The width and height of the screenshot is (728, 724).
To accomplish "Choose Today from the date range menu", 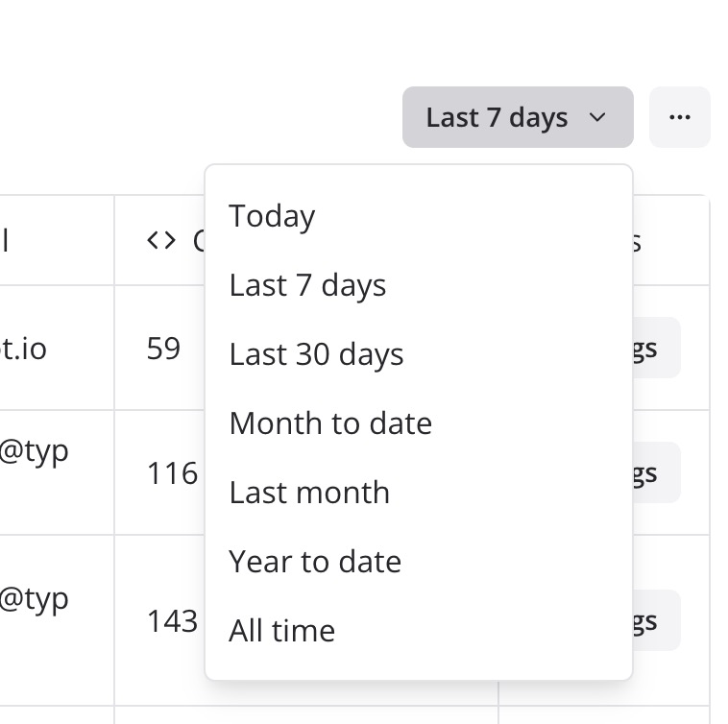I will tap(272, 216).
